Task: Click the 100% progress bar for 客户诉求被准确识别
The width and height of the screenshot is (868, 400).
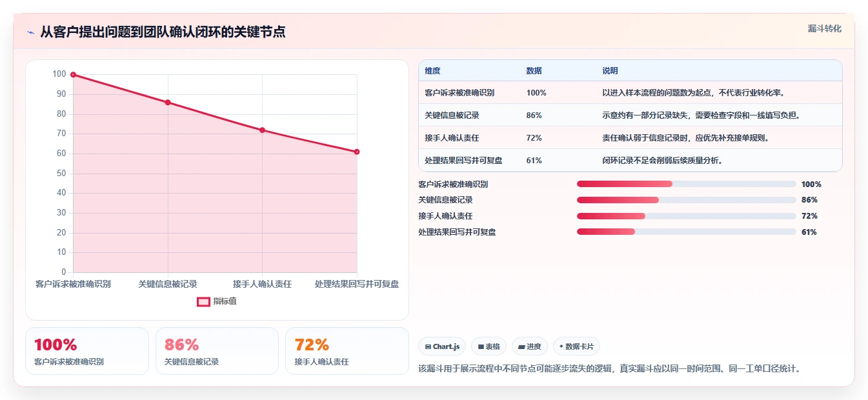Action: [x=687, y=184]
